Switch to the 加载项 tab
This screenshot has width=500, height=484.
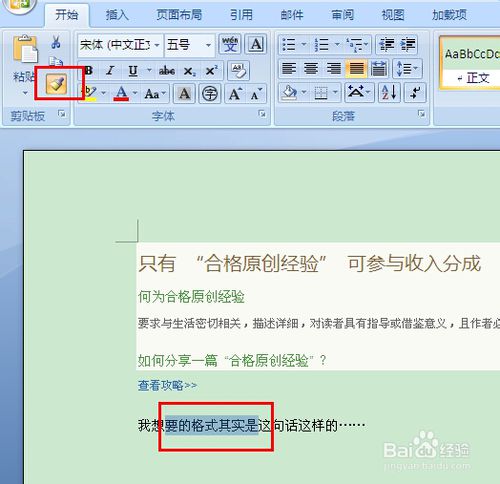[450, 15]
